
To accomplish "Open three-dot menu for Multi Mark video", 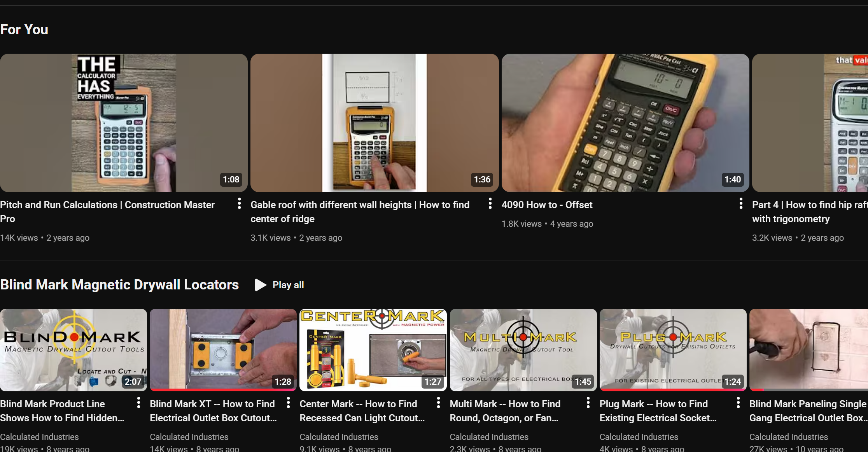I will [x=588, y=403].
